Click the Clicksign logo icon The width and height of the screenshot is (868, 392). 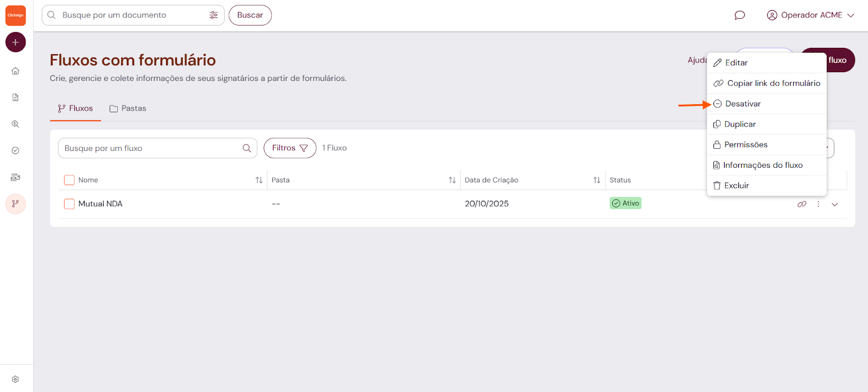pyautogui.click(x=16, y=15)
